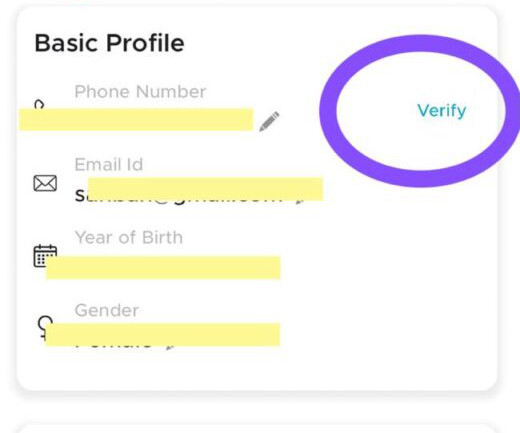Click the gender symbol icon

pyautogui.click(x=44, y=327)
